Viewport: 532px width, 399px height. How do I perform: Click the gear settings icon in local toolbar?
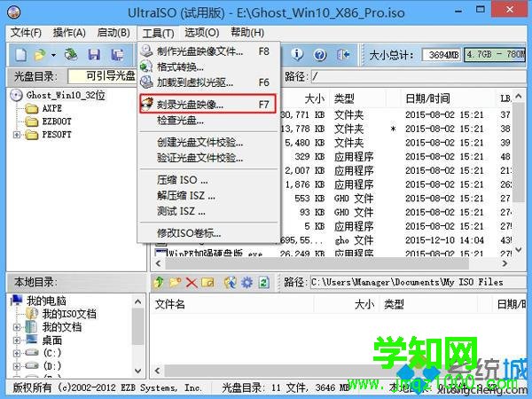tap(246, 282)
